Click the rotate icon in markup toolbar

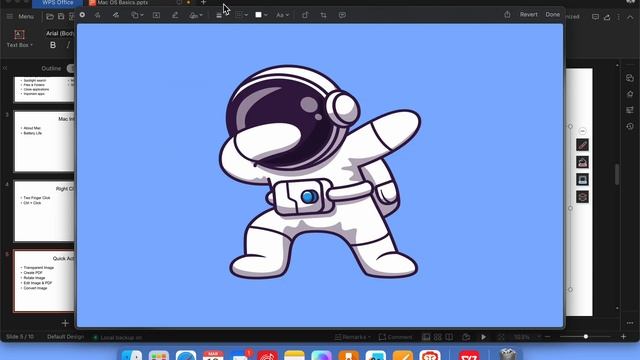coord(305,15)
